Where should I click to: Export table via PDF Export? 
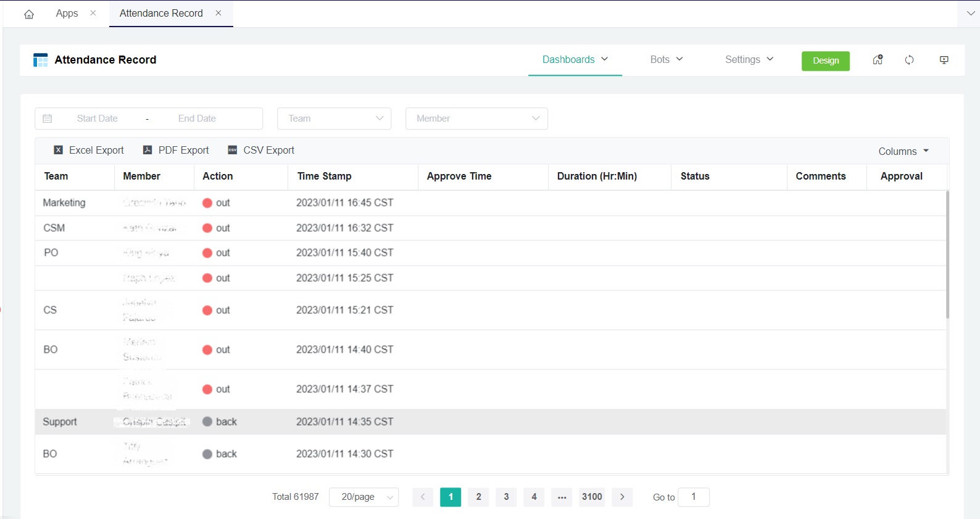pos(176,150)
